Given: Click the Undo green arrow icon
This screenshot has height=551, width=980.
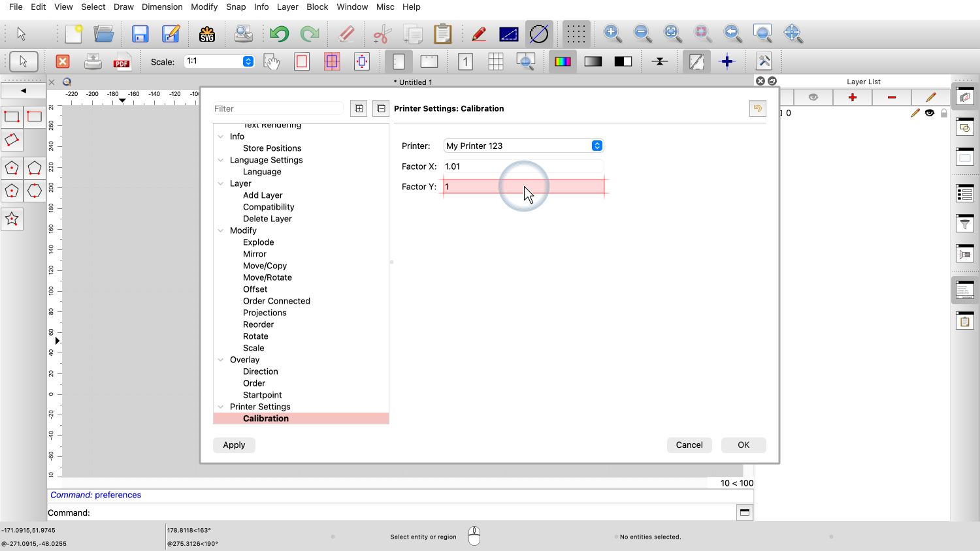Looking at the screenshot, I should [x=279, y=34].
